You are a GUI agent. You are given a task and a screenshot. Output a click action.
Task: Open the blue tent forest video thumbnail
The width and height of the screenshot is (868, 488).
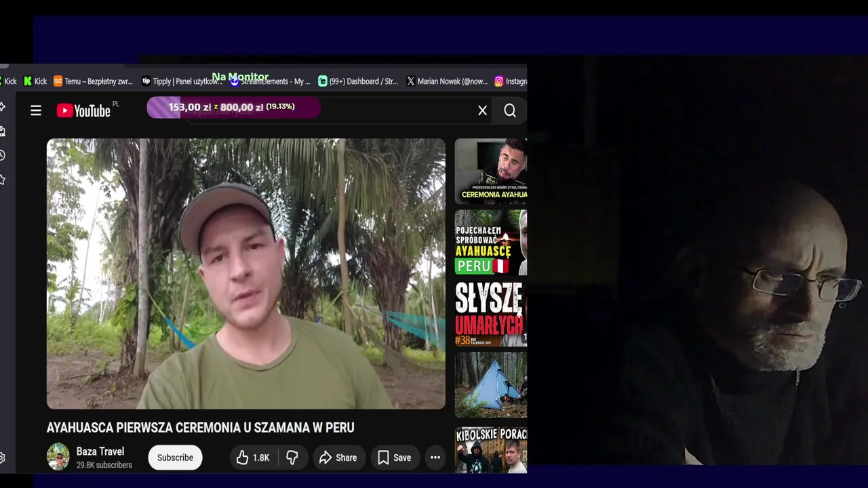(491, 384)
